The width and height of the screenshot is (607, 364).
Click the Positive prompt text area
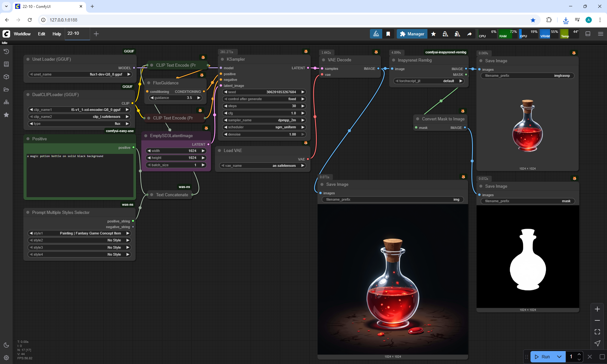pos(80,175)
